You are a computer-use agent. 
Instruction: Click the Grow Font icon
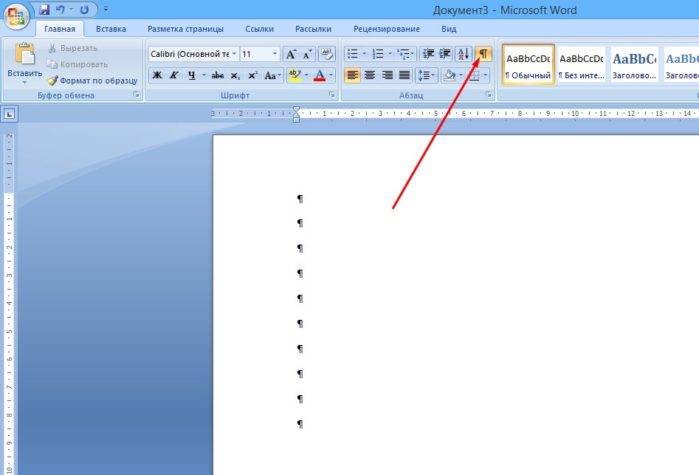[x=290, y=54]
